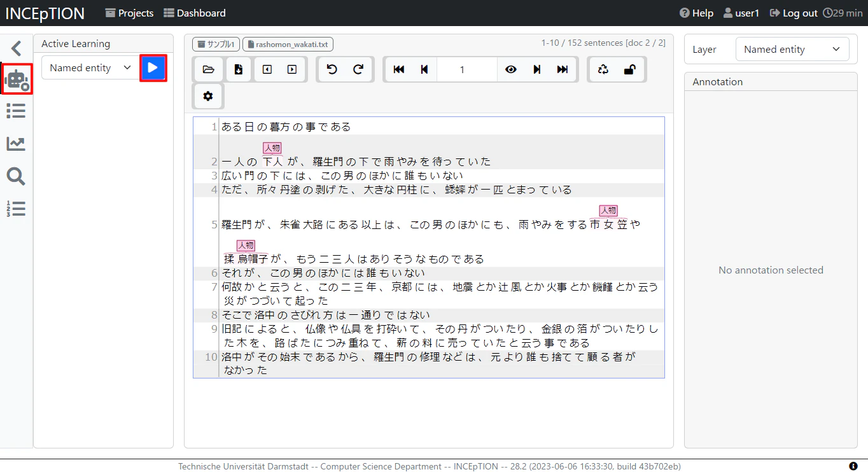Screen dimensions: 868x472
Task: Open the user1 profile
Action: (741, 13)
